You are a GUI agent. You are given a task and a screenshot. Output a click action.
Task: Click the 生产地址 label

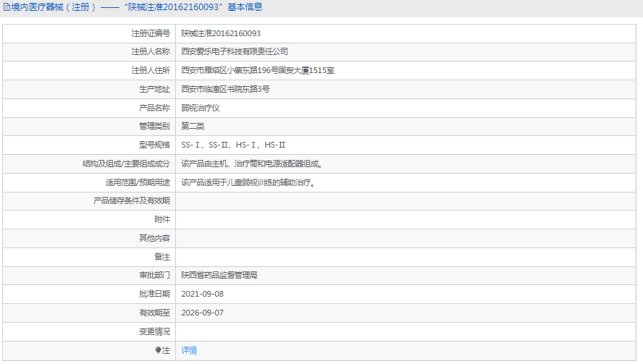click(154, 89)
